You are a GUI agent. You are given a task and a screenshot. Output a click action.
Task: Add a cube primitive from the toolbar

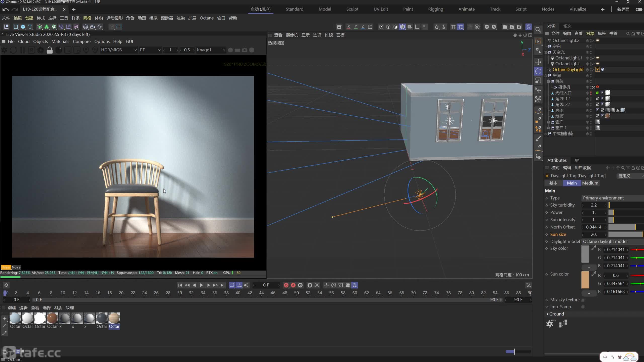click(23, 27)
